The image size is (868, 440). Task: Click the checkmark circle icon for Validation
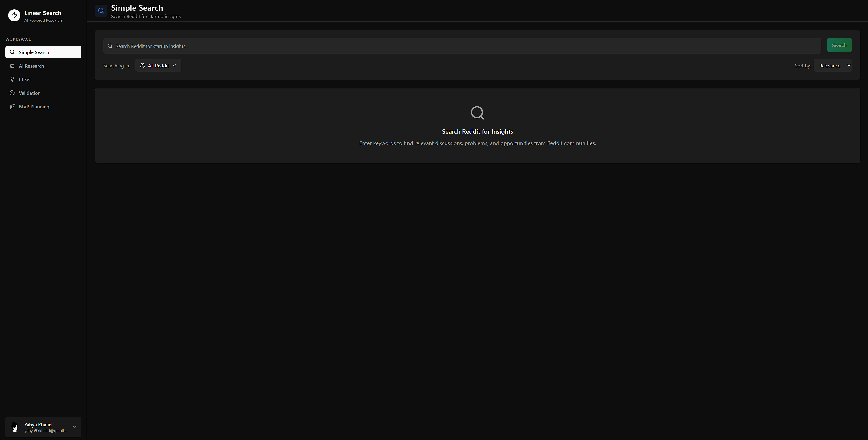(12, 93)
